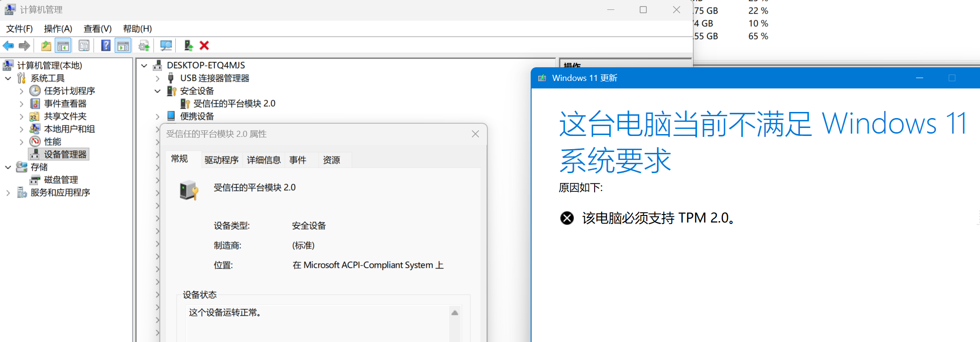
Task: Click the Windows 11 更新 title bar icon
Action: (x=542, y=78)
